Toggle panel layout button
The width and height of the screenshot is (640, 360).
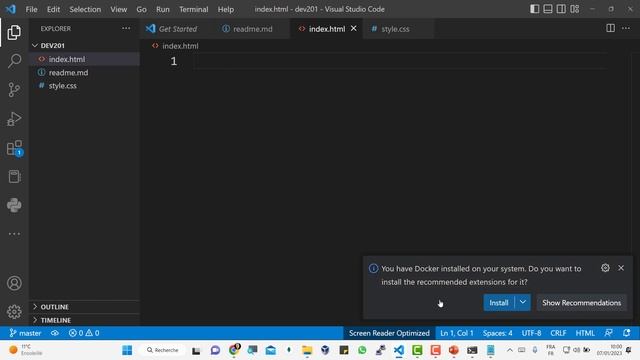point(548,9)
